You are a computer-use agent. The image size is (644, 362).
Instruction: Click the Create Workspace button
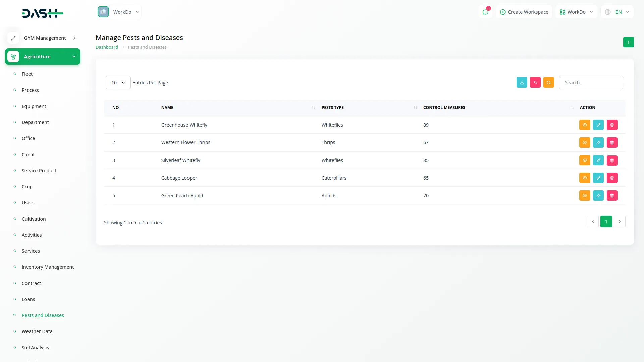click(x=524, y=12)
